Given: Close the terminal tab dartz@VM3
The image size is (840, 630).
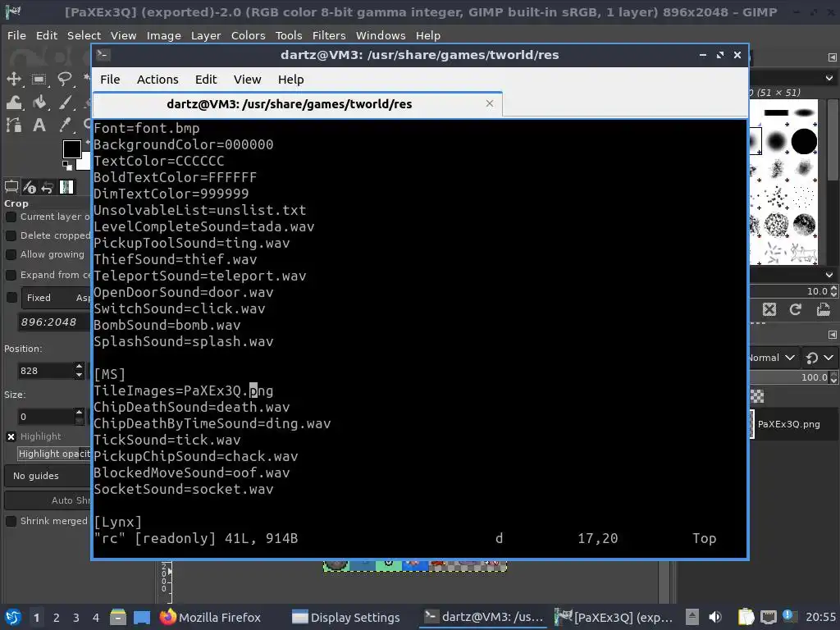Looking at the screenshot, I should click(x=489, y=103).
